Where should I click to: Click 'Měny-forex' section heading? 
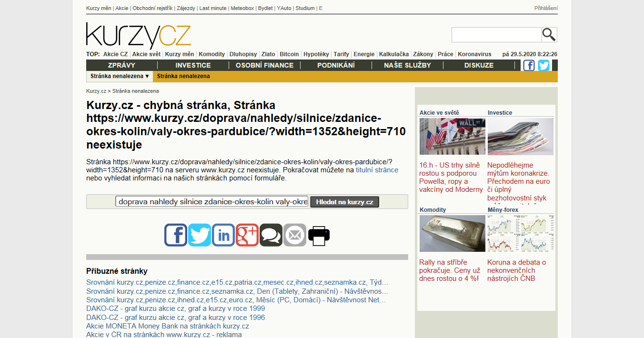(503, 210)
